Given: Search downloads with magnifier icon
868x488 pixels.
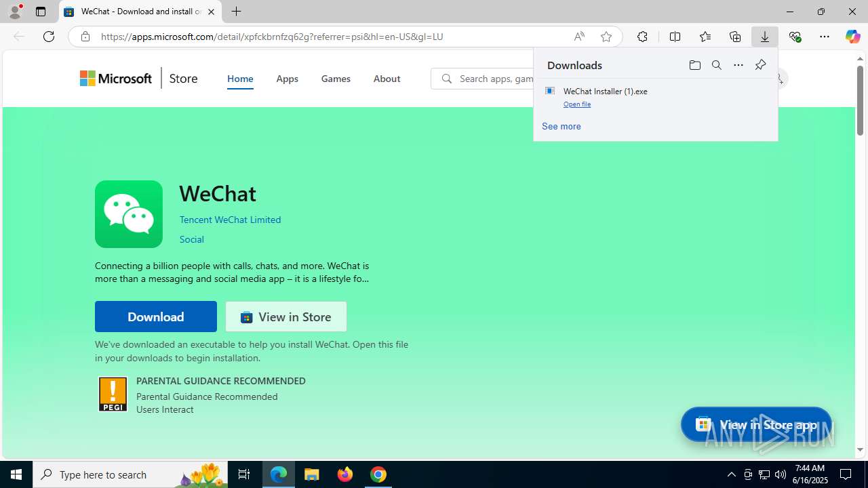Looking at the screenshot, I should (717, 65).
